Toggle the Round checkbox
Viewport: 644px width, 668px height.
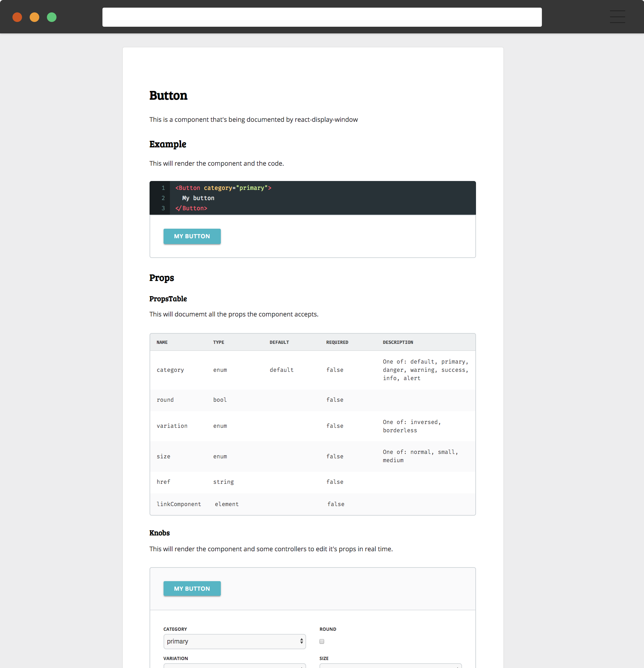[321, 641]
